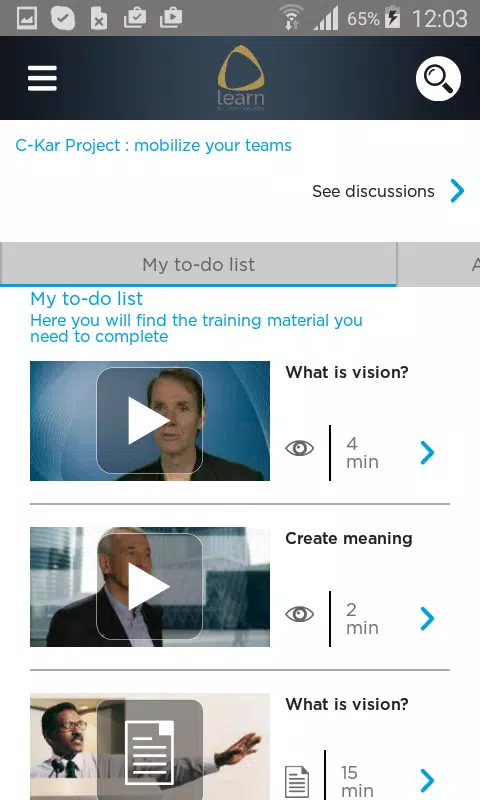Tap the learn logo in header
This screenshot has height=800, width=480.
241,78
